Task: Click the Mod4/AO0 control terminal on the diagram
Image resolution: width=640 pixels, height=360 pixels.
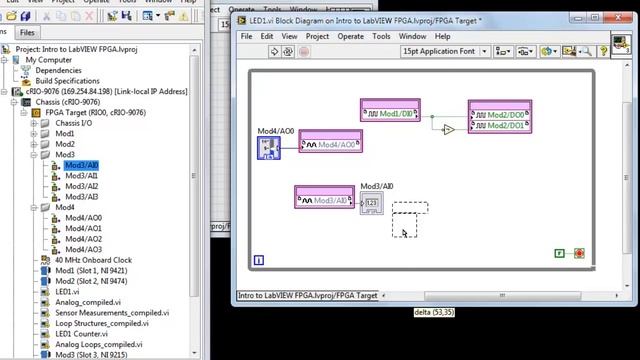Action: 269,148
